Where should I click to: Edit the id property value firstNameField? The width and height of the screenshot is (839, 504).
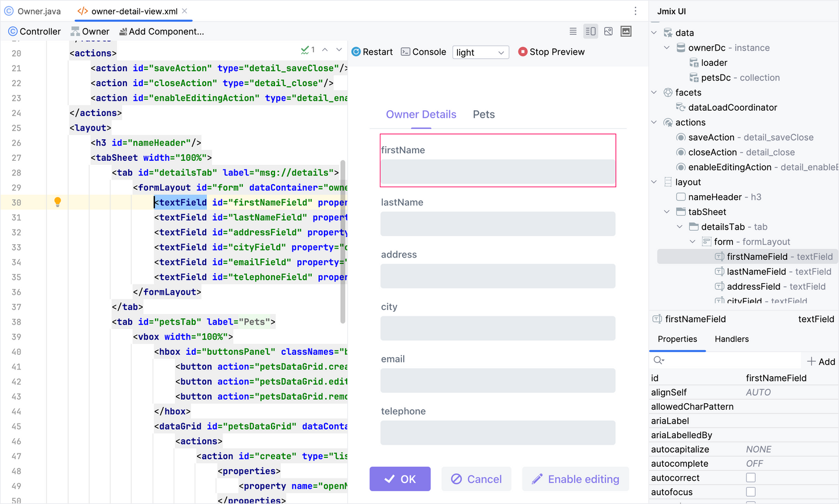point(776,378)
